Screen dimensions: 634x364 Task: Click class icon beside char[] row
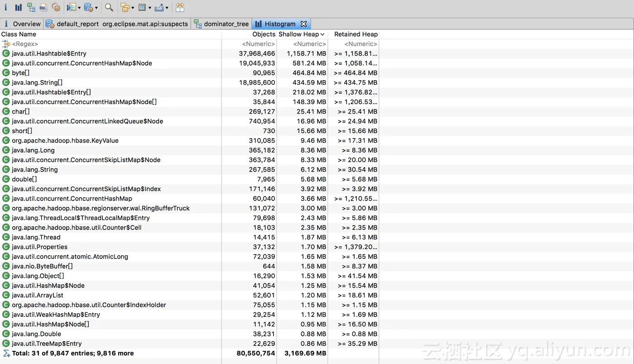tap(6, 111)
